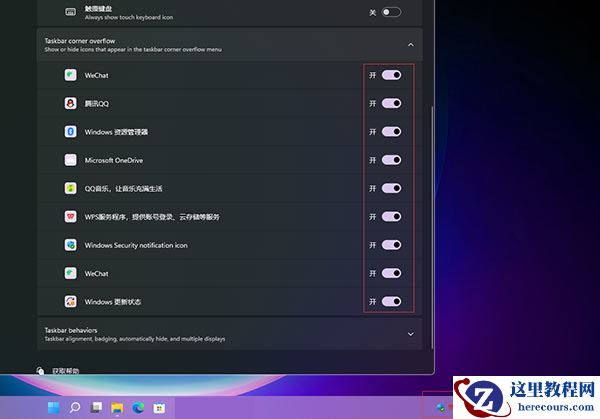Click the "QQ音乐，让音乐充满生活" label
600x419 pixels.
click(123, 189)
